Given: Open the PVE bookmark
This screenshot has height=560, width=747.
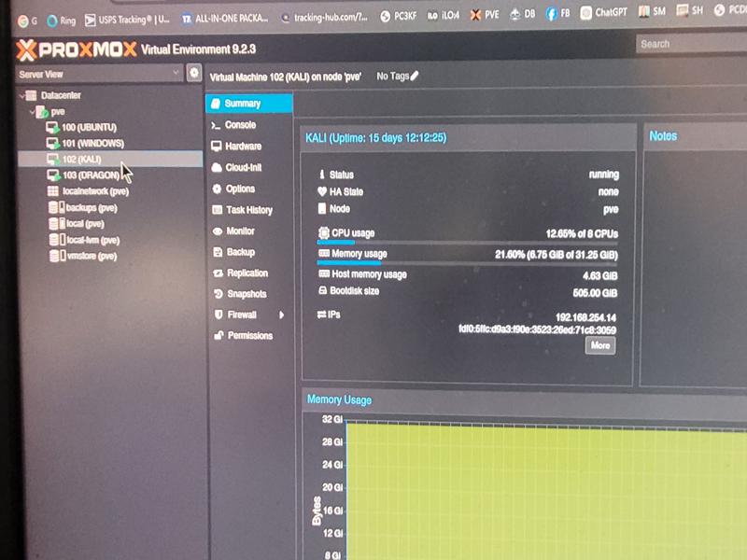Looking at the screenshot, I should coord(485,15).
